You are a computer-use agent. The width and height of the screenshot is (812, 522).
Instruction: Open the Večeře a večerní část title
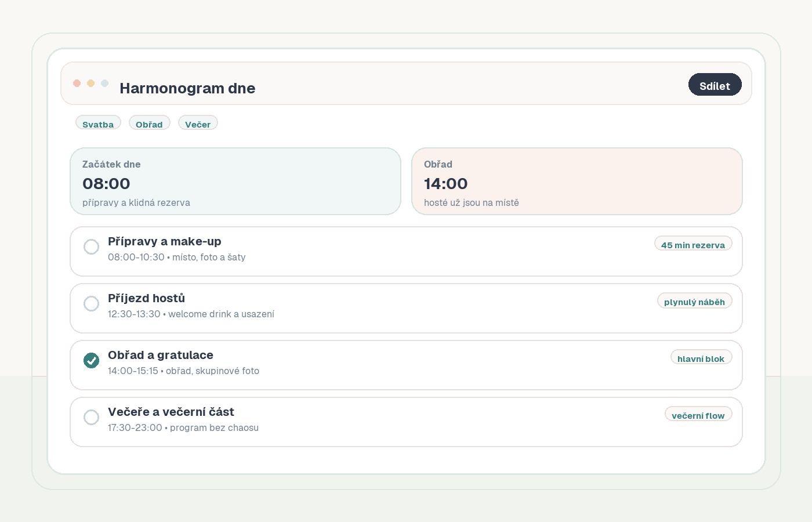(x=171, y=412)
